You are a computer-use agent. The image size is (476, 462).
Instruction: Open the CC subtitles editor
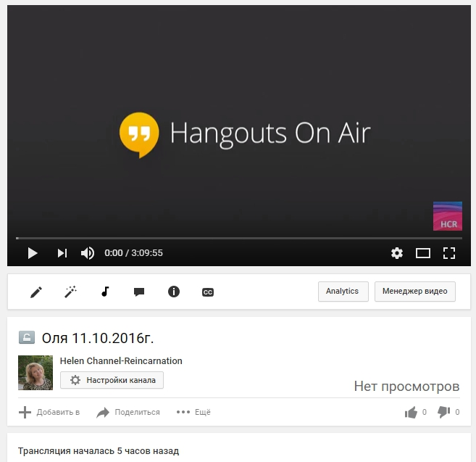pyautogui.click(x=208, y=292)
